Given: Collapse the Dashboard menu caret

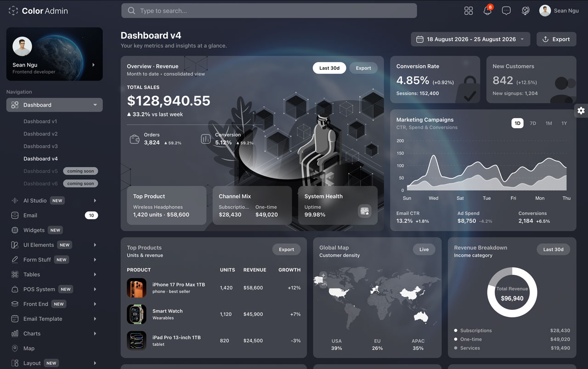Looking at the screenshot, I should pos(95,105).
